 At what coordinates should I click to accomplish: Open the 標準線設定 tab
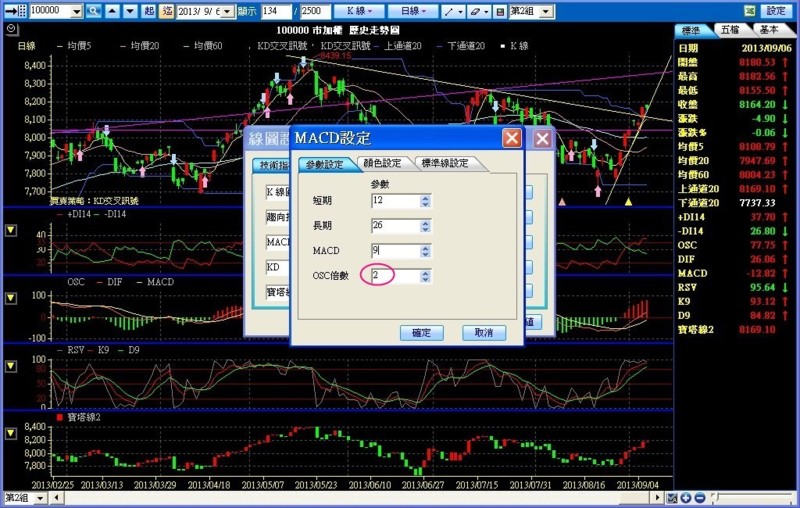(444, 164)
